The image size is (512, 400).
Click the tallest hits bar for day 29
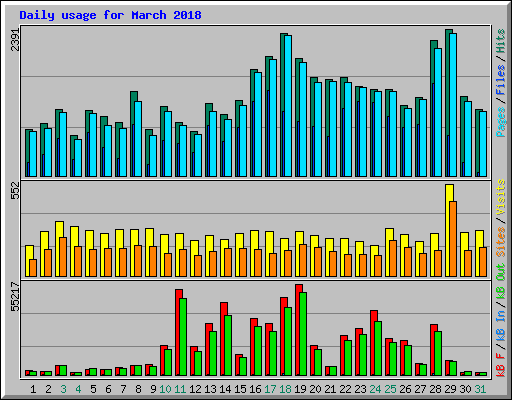[x=447, y=103]
